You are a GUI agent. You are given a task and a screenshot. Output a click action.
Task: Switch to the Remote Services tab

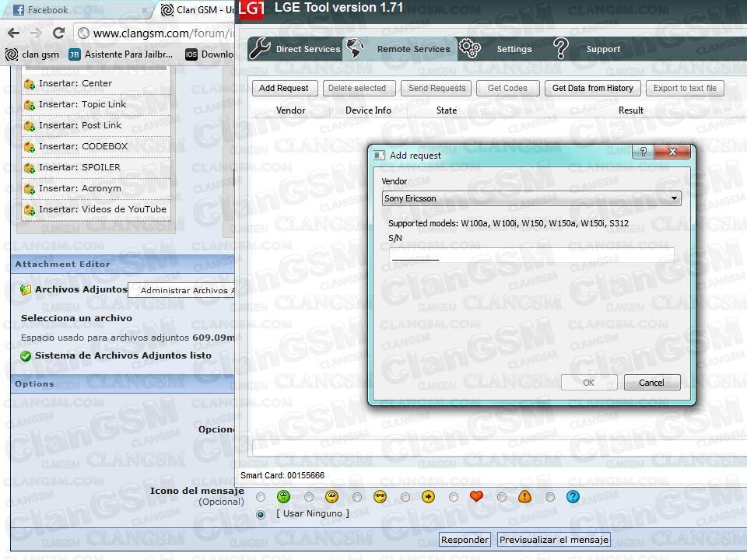click(400, 48)
